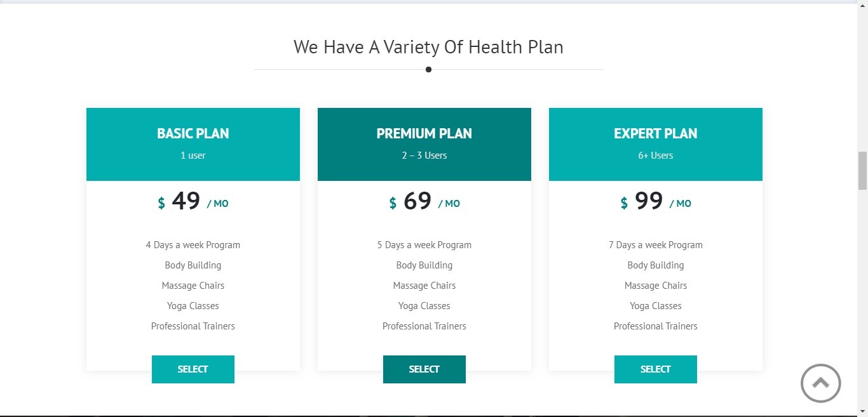The image size is (868, 417).
Task: Click the $69 / MO price
Action: [x=424, y=202]
